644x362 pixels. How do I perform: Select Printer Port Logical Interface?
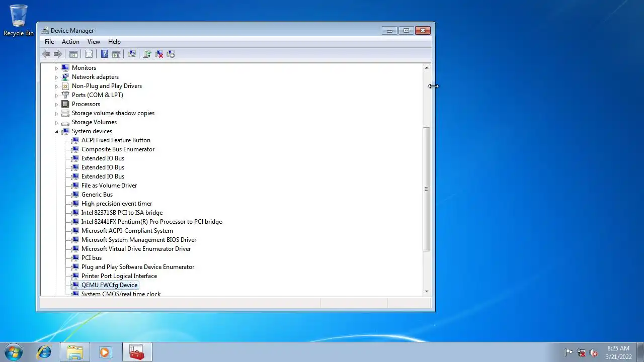[119, 276]
